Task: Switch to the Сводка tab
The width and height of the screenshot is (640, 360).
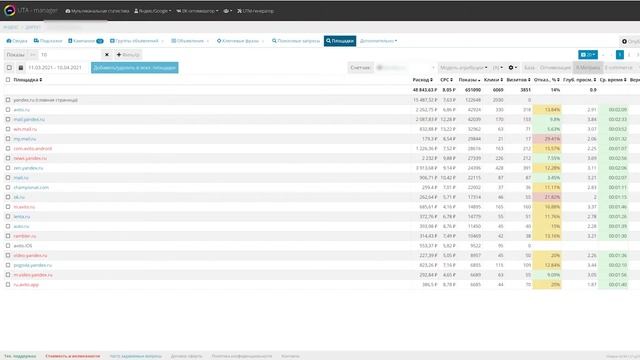Action: [17, 41]
